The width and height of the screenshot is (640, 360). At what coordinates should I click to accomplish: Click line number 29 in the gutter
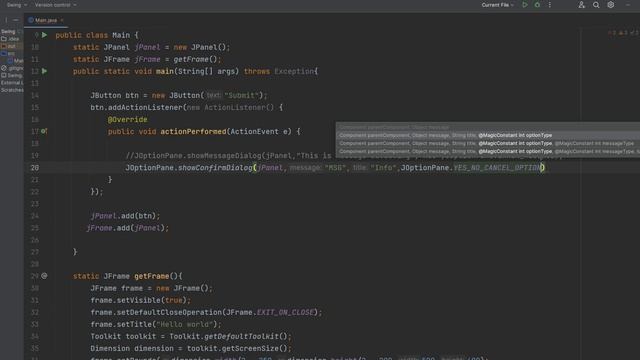35,276
